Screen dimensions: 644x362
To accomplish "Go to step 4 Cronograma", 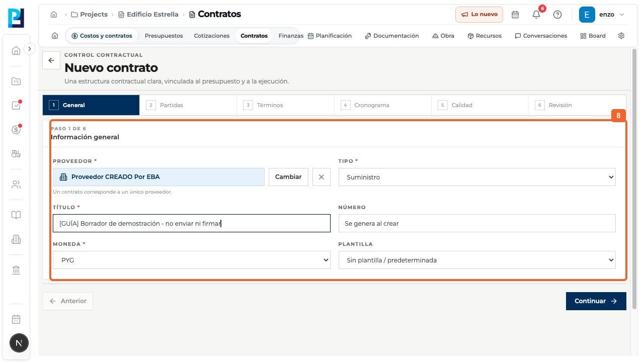I will 382,105.
